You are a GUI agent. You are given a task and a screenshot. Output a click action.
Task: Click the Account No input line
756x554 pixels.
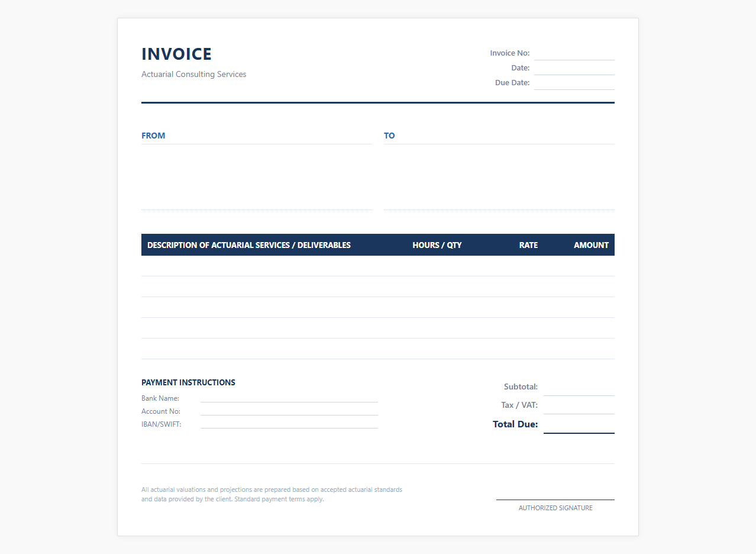pyautogui.click(x=289, y=411)
